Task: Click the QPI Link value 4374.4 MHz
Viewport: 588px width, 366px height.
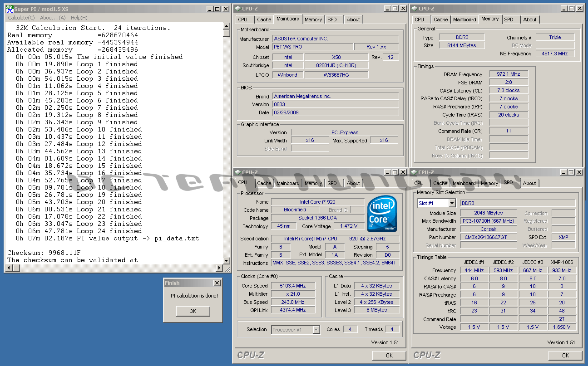Action: point(293,310)
